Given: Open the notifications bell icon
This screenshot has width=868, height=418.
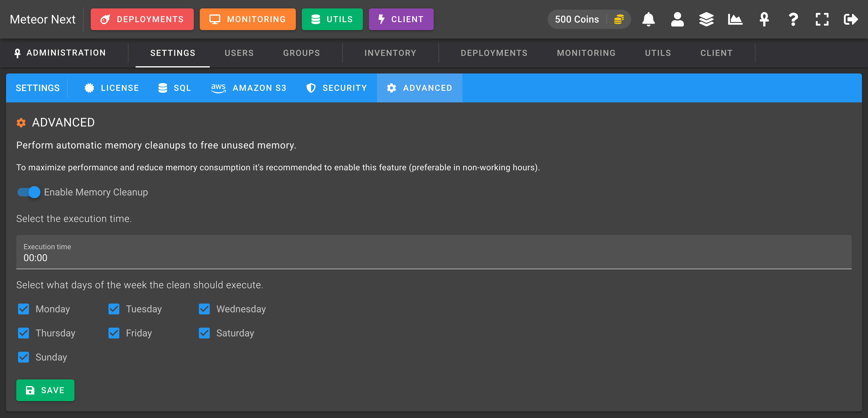Looking at the screenshot, I should (648, 19).
